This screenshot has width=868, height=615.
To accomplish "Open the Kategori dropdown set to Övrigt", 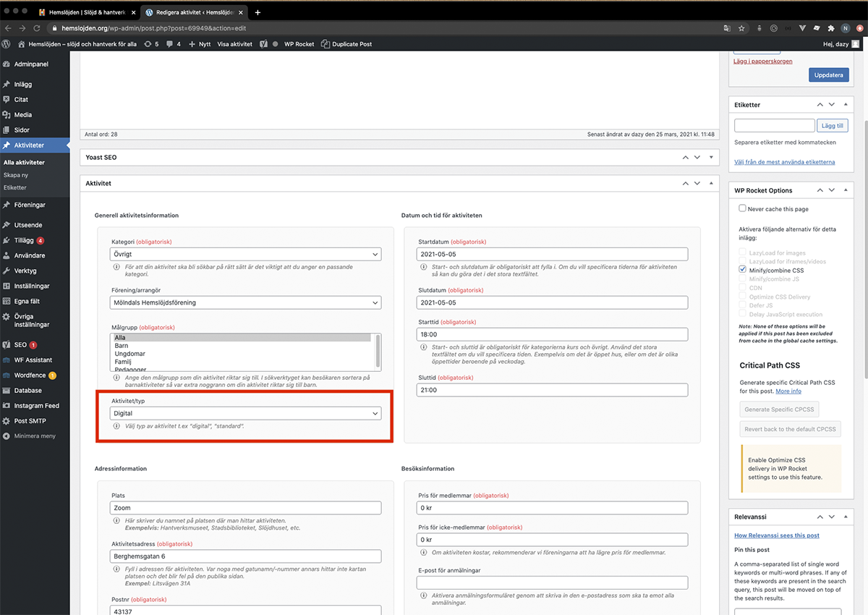I will [x=246, y=255].
